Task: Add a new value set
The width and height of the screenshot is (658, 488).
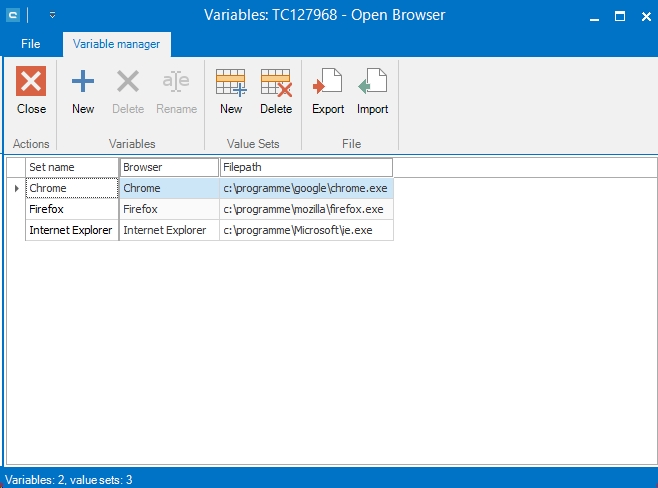Action: (x=231, y=83)
